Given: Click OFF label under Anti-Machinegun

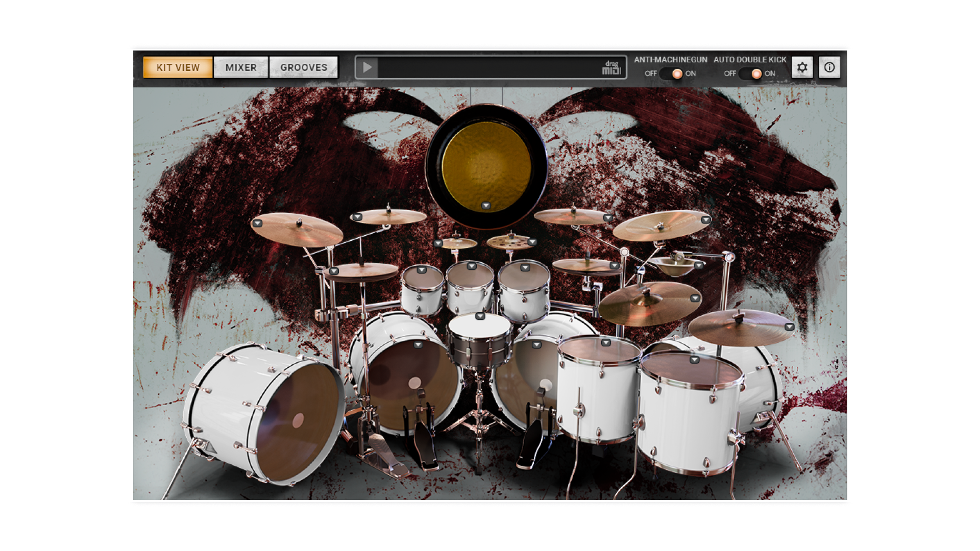Looking at the screenshot, I should click(x=650, y=74).
